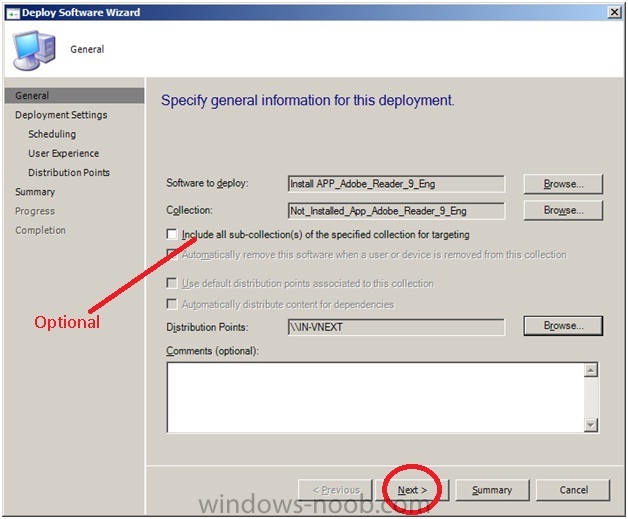Toggle Use default distribution points checkbox
The height and width of the screenshot is (519, 628).
(x=172, y=283)
